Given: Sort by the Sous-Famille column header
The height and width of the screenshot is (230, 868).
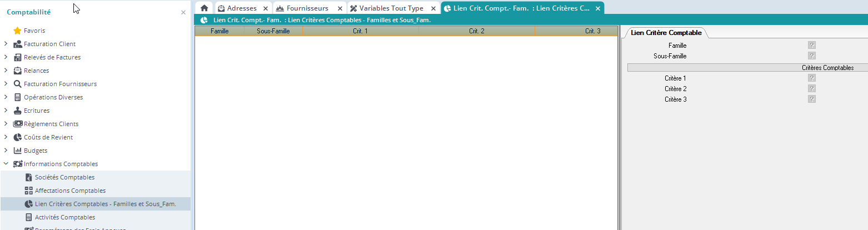Looking at the screenshot, I should click(x=273, y=31).
